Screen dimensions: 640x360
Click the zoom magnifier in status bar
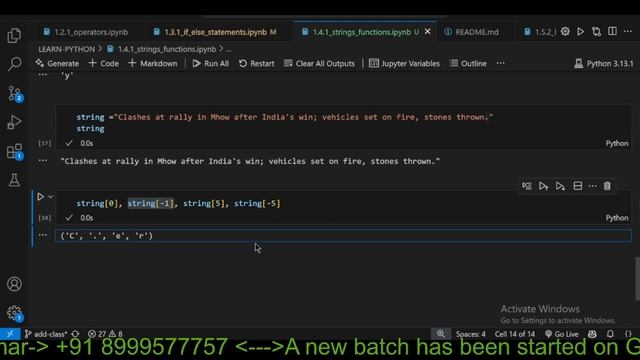tap(441, 334)
